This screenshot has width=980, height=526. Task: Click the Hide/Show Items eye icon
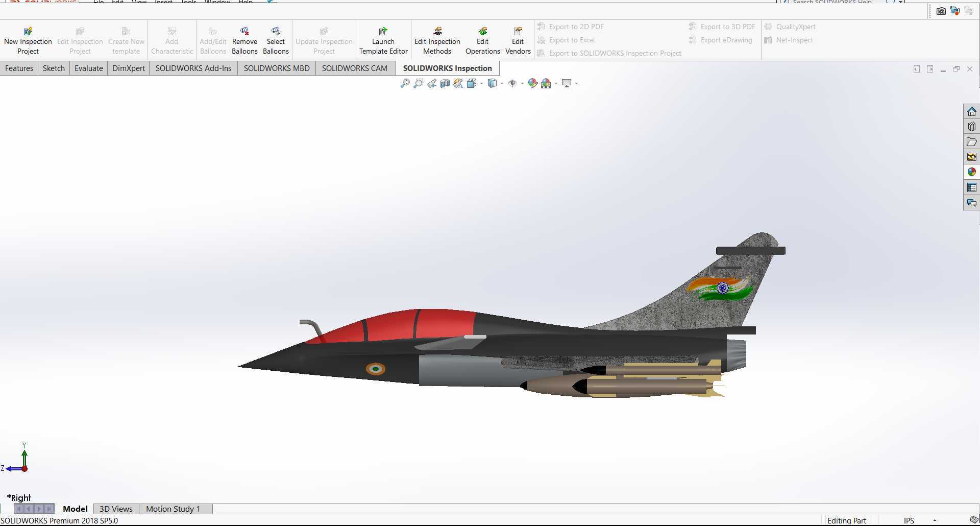(x=512, y=83)
